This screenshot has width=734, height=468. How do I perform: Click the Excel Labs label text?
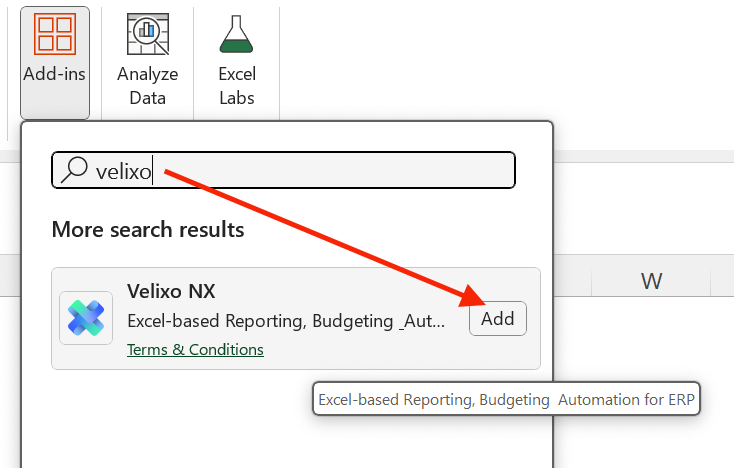pos(237,86)
